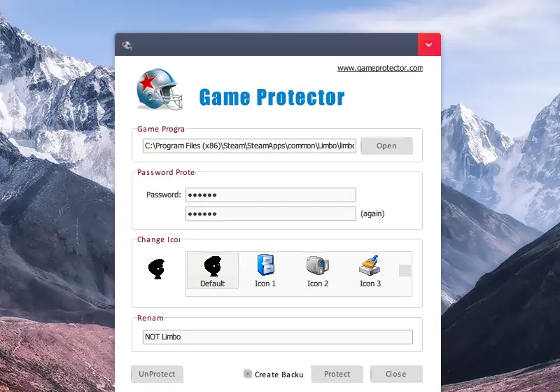The width and height of the screenshot is (560, 392).
Task: Click the Password: label
Action: (x=164, y=195)
